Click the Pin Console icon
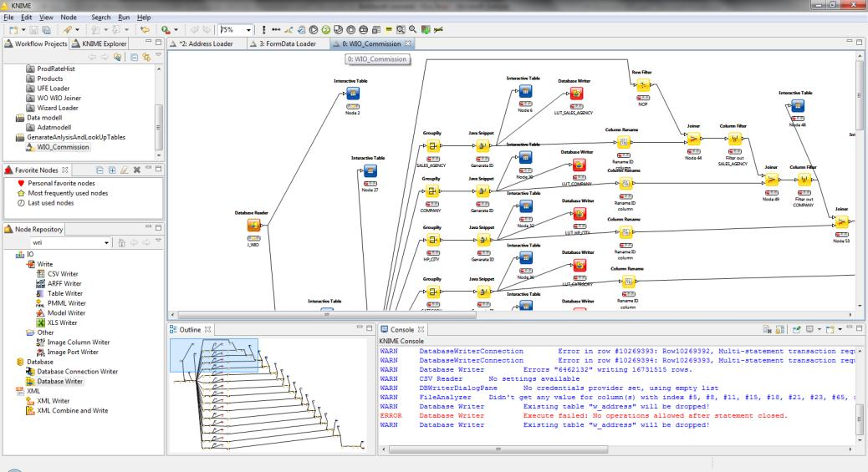Viewport: 868px width, 472px height. [796, 329]
